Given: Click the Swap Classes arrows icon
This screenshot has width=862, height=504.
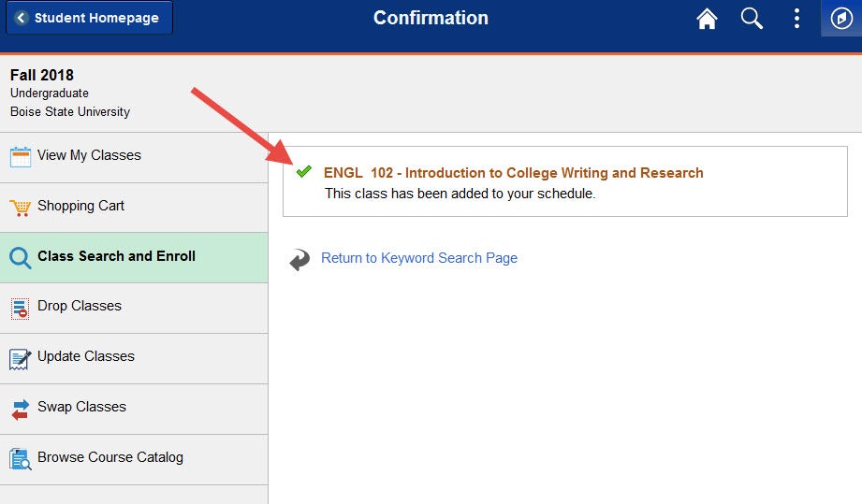Looking at the screenshot, I should coord(21,410).
